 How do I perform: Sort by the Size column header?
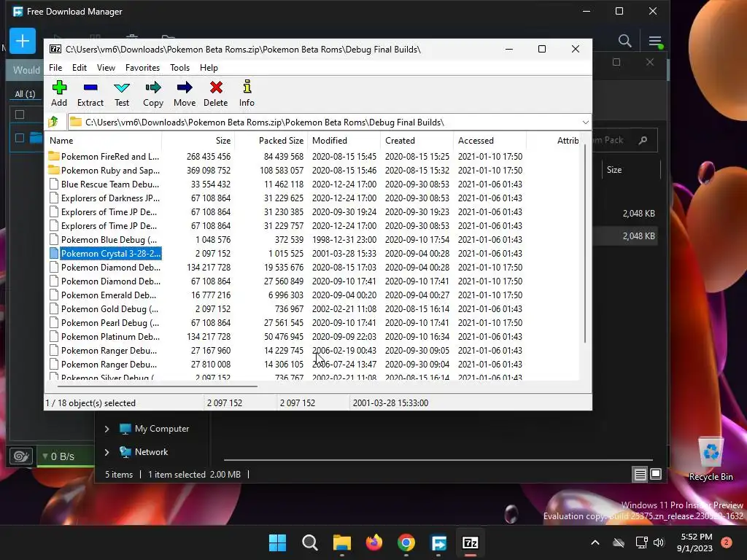point(198,141)
